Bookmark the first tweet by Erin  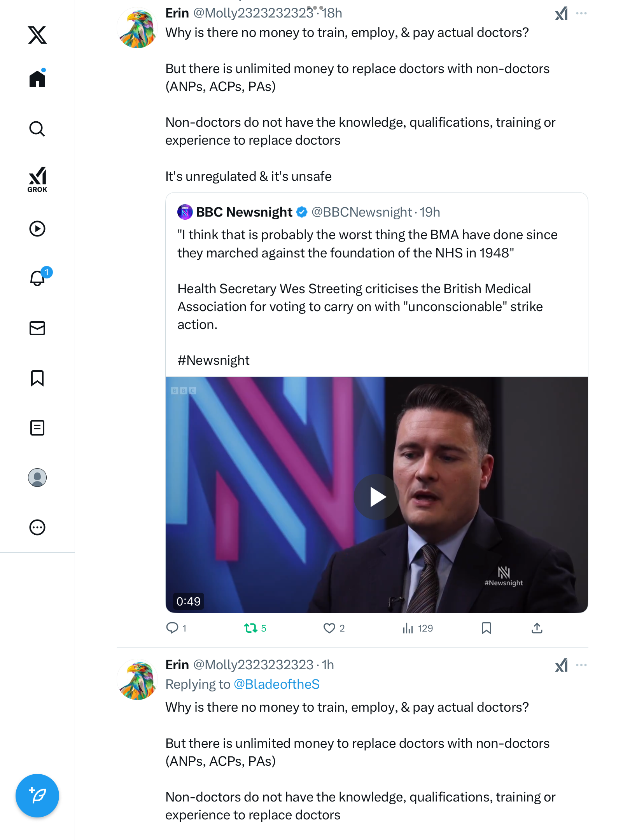(486, 628)
